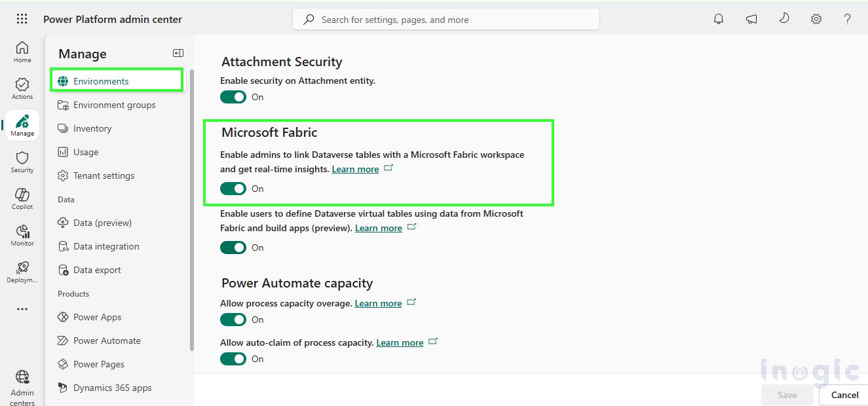Click the Save button
This screenshot has width=868, height=406.
[x=787, y=394]
